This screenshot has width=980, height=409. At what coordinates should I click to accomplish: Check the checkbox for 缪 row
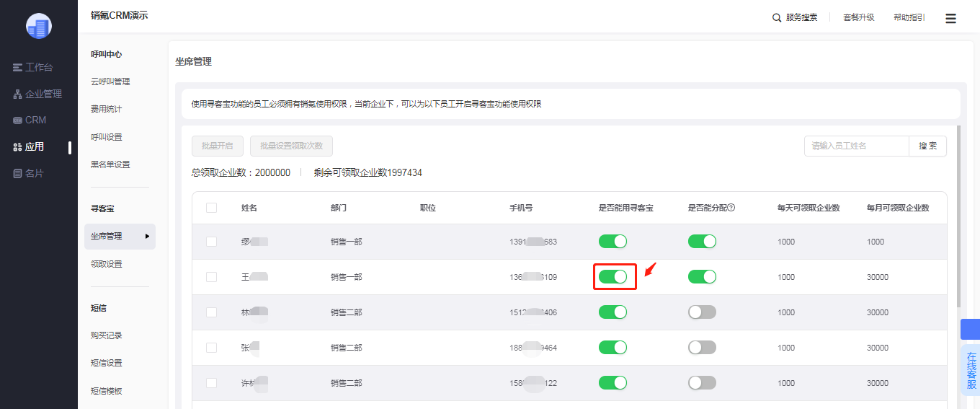211,242
